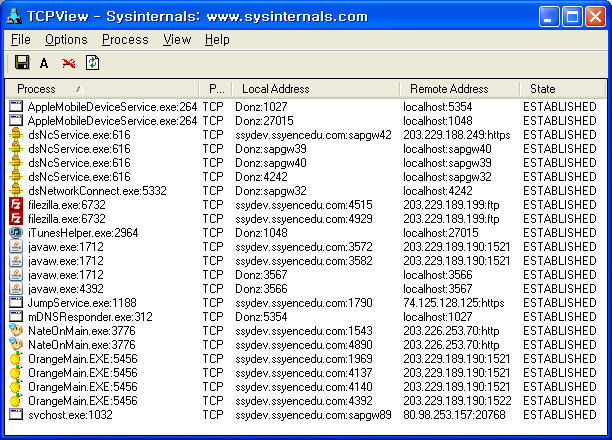Click the javaw icon on port 3582 row
Screen dimensions: 612x440
[16, 261]
